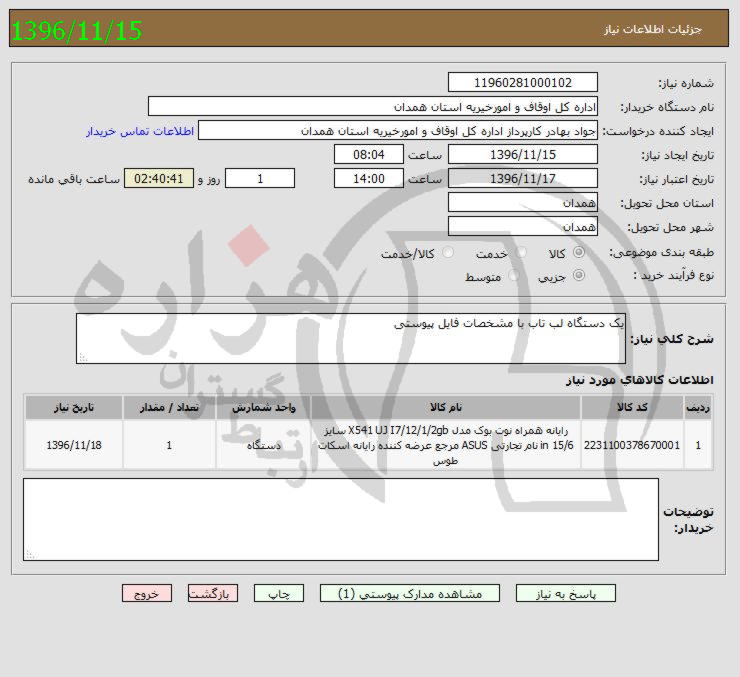Click the validity date field 1396/11/17
The width and height of the screenshot is (740, 677).
pos(523,179)
